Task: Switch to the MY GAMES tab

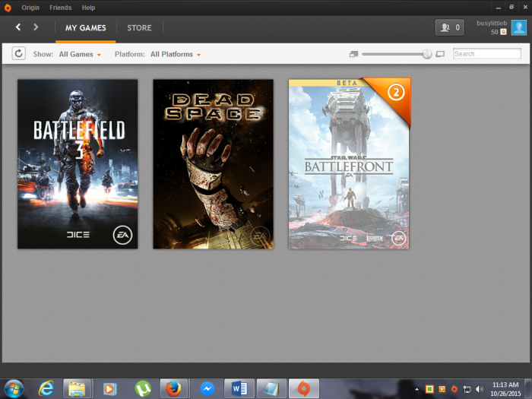Action: click(x=85, y=28)
